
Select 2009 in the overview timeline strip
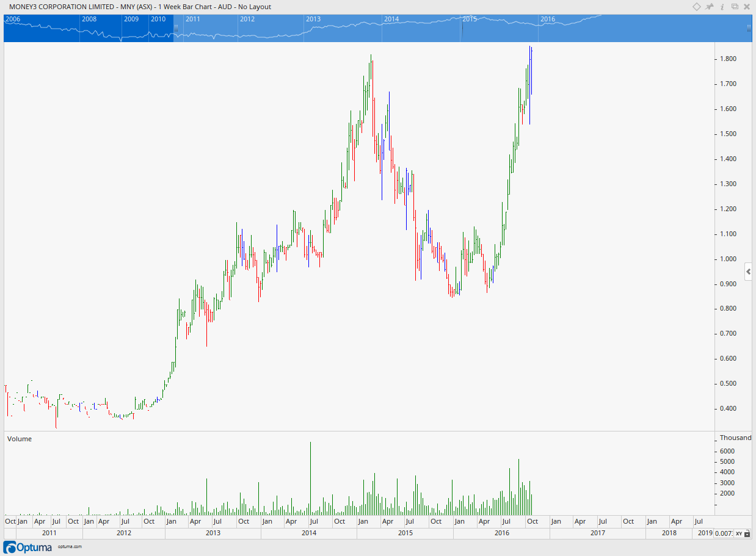pos(131,19)
